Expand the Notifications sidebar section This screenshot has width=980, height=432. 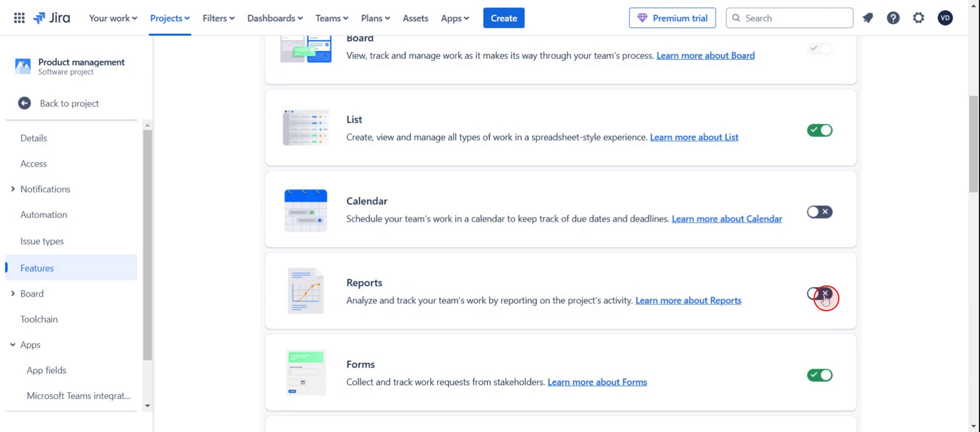(x=13, y=189)
